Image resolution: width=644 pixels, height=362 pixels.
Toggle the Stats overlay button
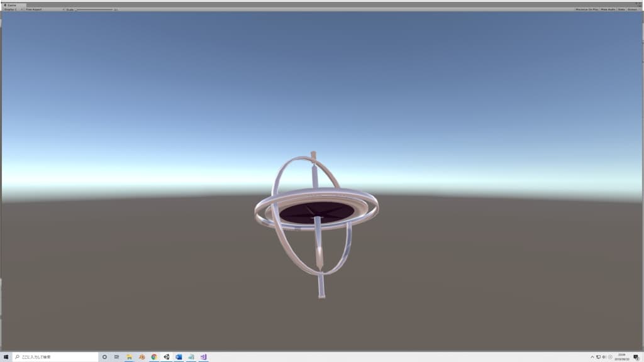621,9
